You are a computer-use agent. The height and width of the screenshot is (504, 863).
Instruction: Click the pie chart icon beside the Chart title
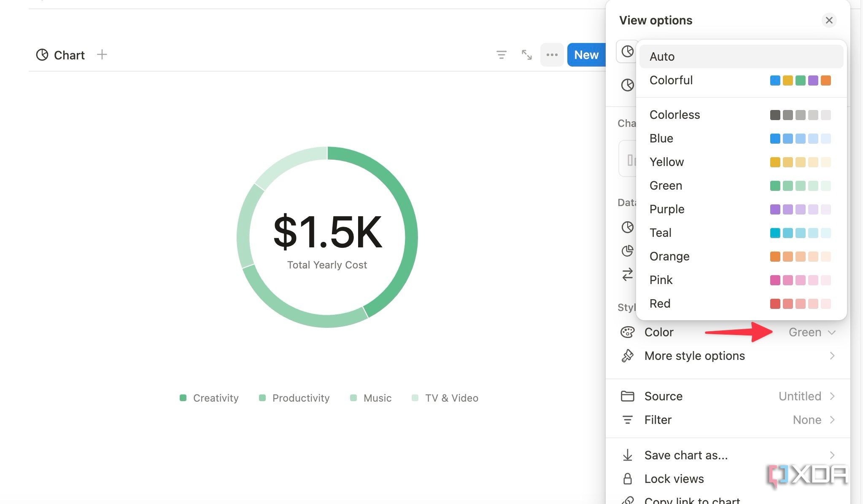pyautogui.click(x=43, y=55)
